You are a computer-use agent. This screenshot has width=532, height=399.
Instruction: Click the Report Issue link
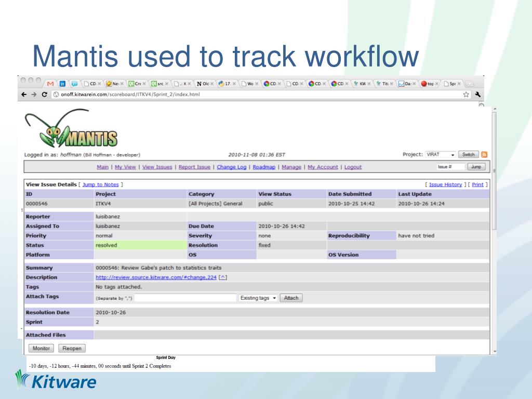point(194,167)
